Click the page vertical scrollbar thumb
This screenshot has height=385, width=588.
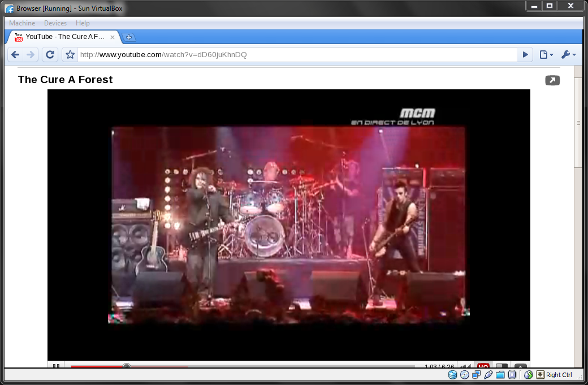[x=578, y=123]
